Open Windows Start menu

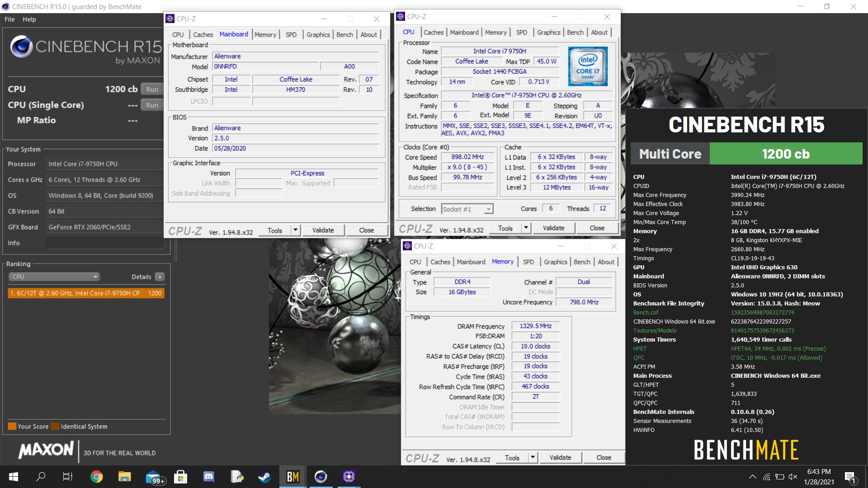pos(14,477)
